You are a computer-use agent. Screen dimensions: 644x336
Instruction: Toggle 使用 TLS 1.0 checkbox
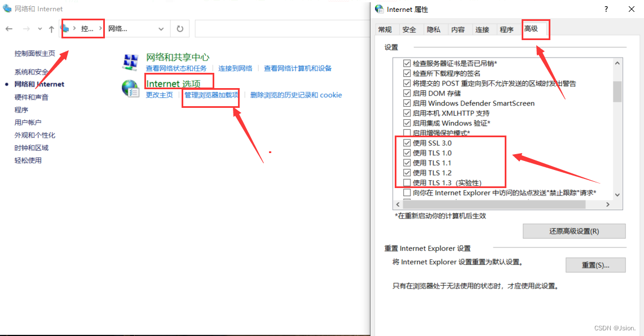[407, 153]
